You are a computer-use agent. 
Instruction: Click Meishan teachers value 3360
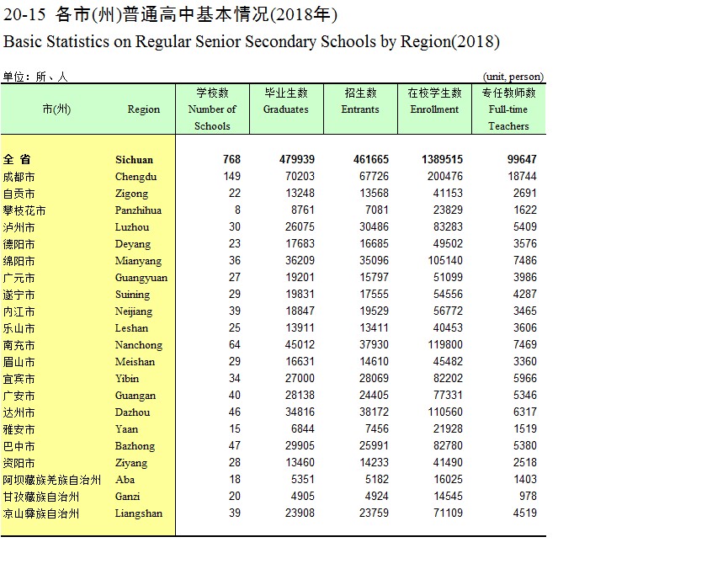525,361
